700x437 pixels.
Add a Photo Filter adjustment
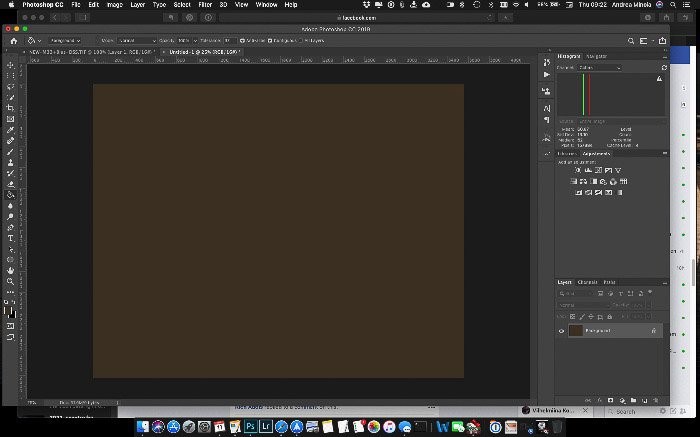pyautogui.click(x=603, y=181)
